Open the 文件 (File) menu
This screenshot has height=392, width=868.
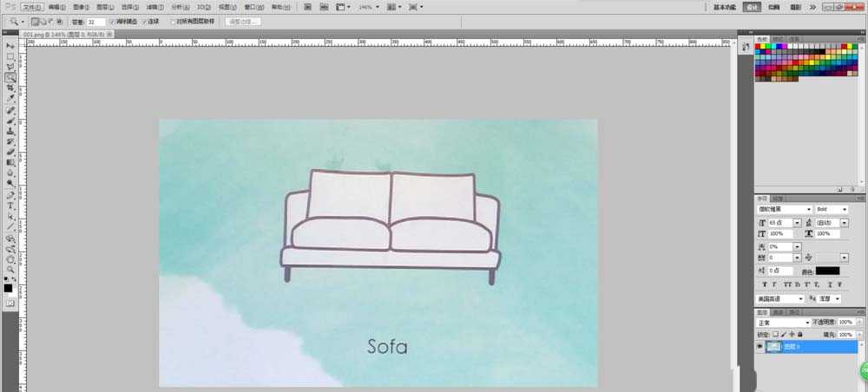(x=32, y=7)
